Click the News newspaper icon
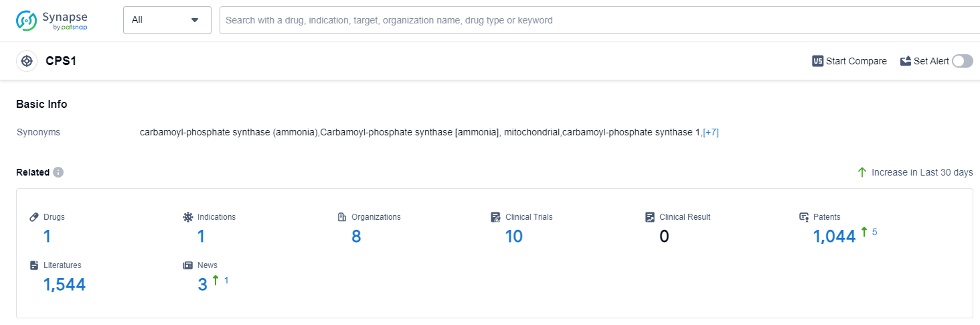 188,265
